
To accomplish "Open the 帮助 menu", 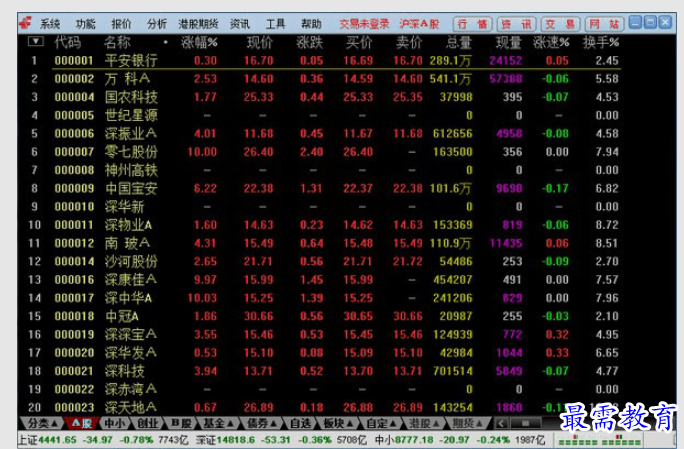I will [311, 24].
